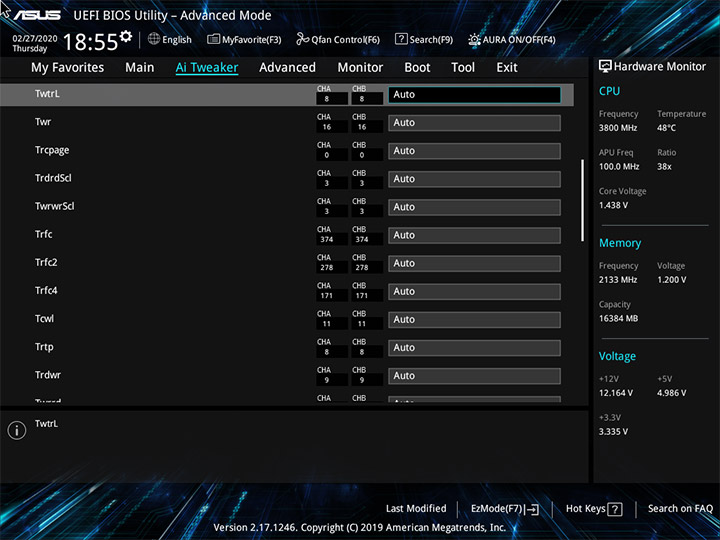Open MyFavorite(F3) folder icon
720x540 pixels.
click(x=213, y=39)
